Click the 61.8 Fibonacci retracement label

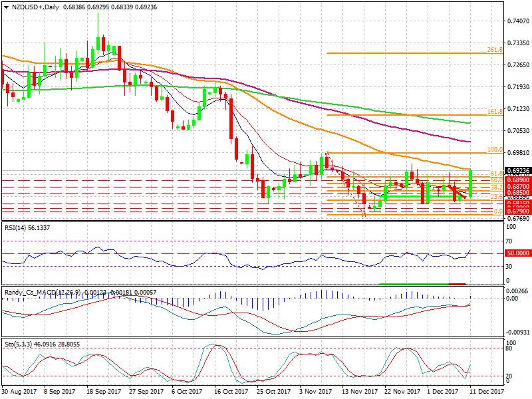tap(495, 173)
